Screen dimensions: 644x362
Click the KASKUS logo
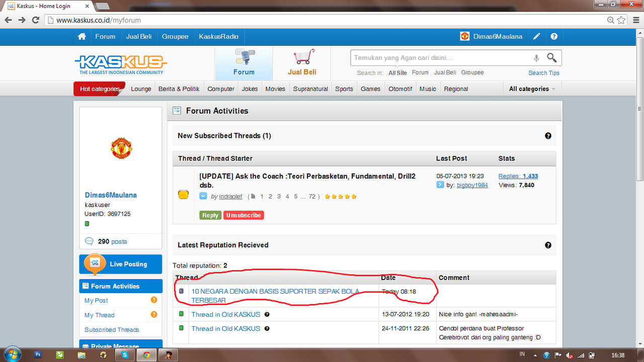(x=121, y=64)
